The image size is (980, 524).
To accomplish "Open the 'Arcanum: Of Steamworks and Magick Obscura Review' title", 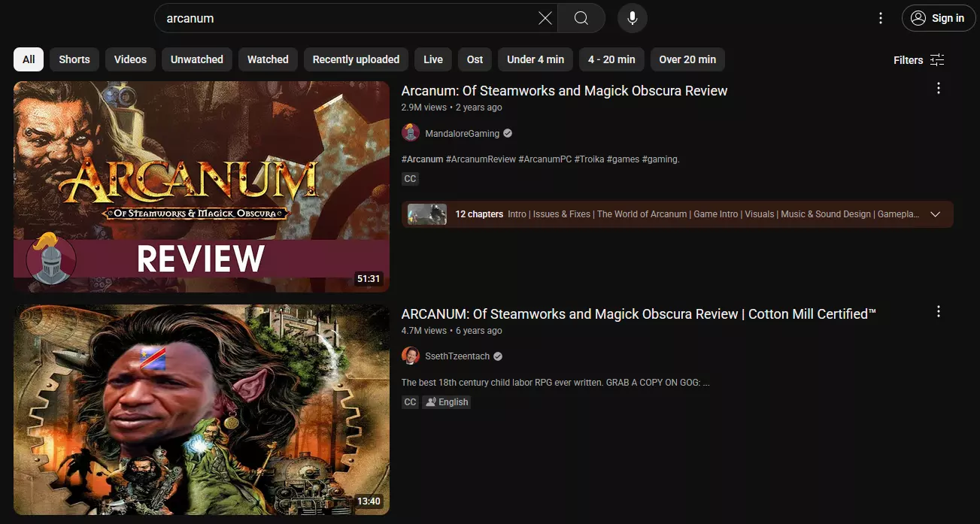I will (x=564, y=91).
